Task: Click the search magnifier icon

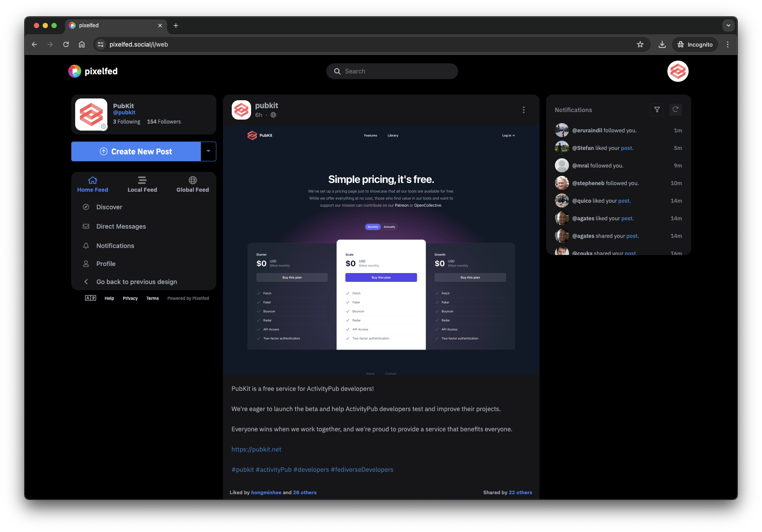Action: (x=337, y=71)
